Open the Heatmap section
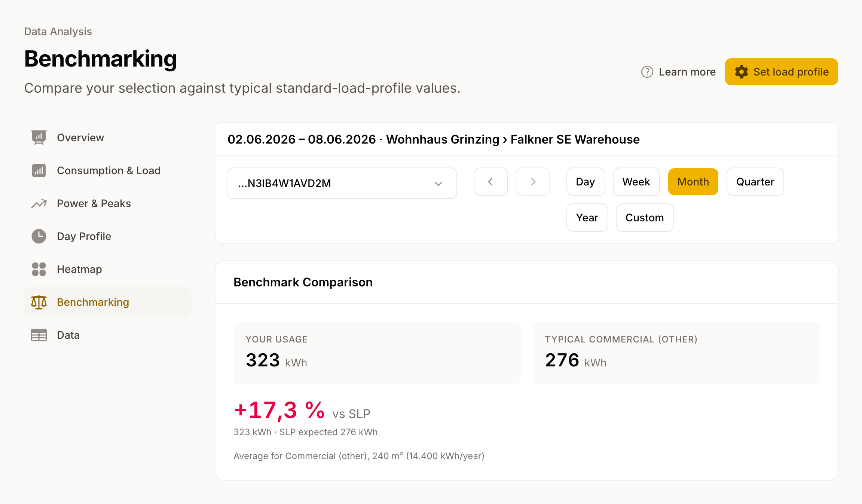 (x=108, y=269)
